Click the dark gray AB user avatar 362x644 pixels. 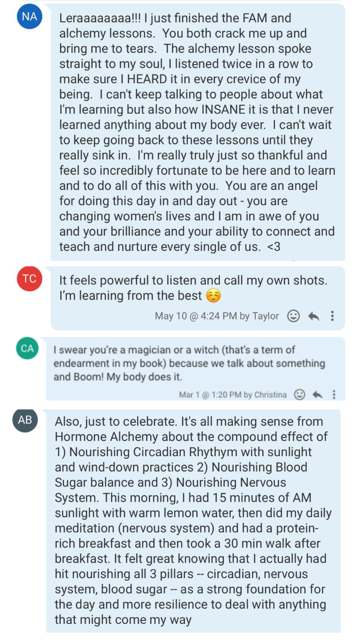(x=25, y=420)
